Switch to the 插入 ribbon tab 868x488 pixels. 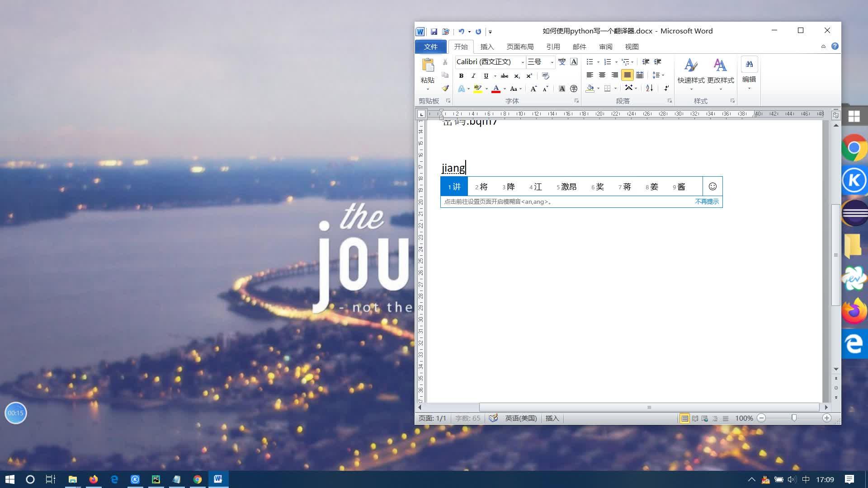[x=487, y=47]
